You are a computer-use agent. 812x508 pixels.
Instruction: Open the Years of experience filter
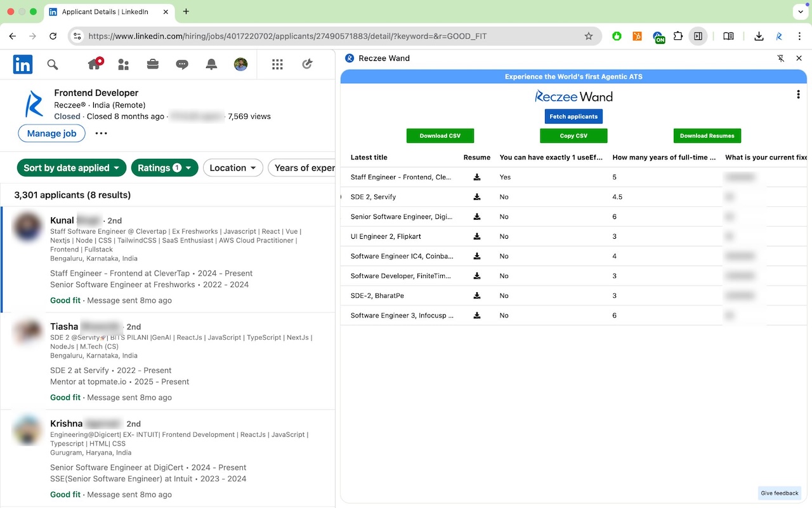tap(302, 168)
